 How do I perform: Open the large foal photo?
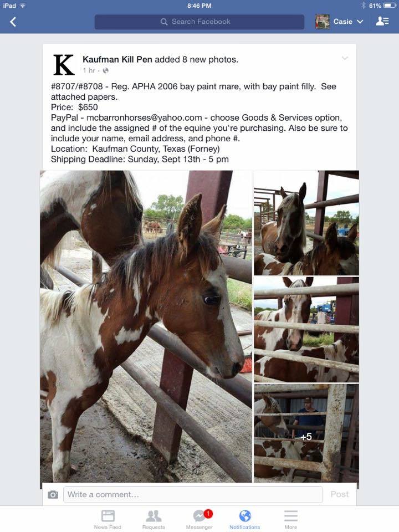(x=146, y=326)
